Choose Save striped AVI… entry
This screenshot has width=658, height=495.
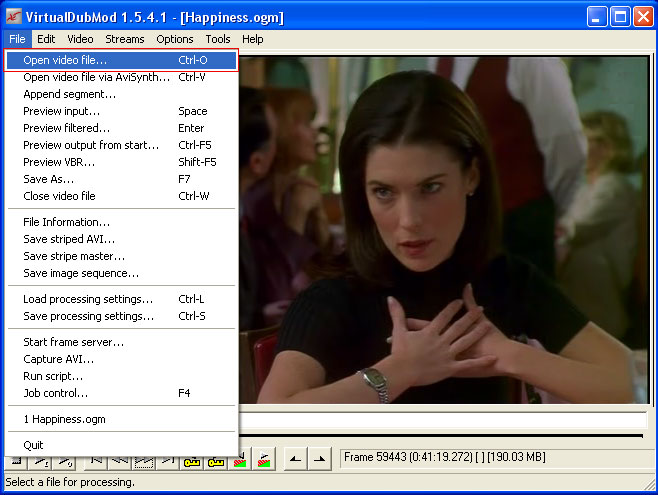point(121,239)
